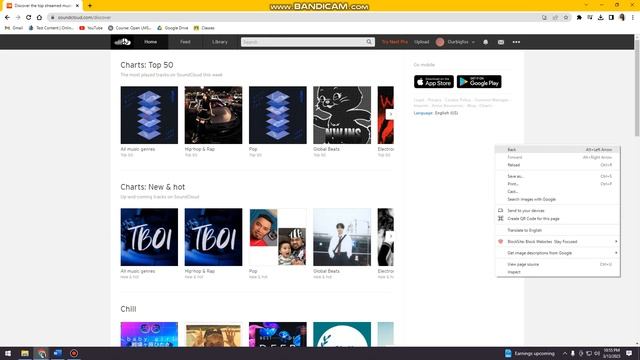Switch to the Home tab in SoundCloud
Image resolution: width=640 pixels, height=360 pixels.
[x=151, y=42]
